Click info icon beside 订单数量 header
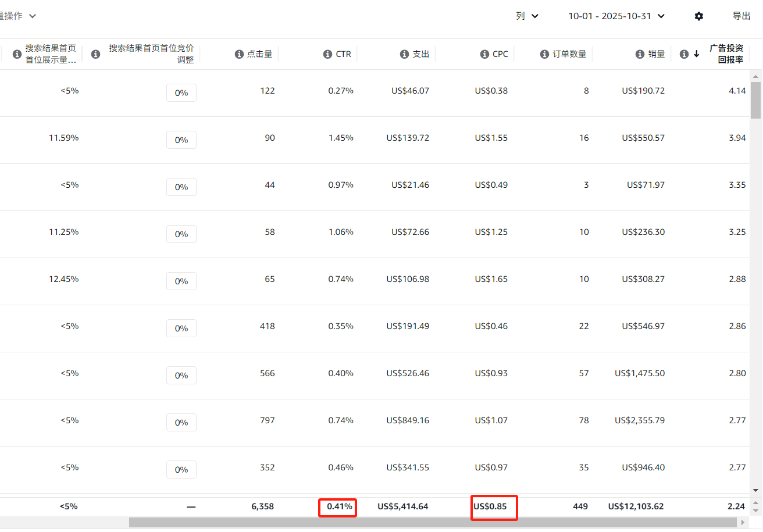This screenshot has height=532, width=763. 544,54
